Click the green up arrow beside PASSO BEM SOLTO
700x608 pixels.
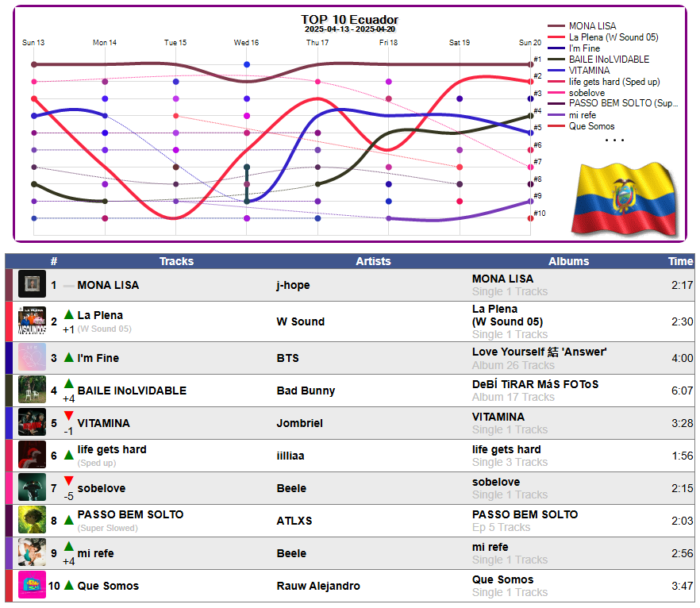tap(69, 521)
